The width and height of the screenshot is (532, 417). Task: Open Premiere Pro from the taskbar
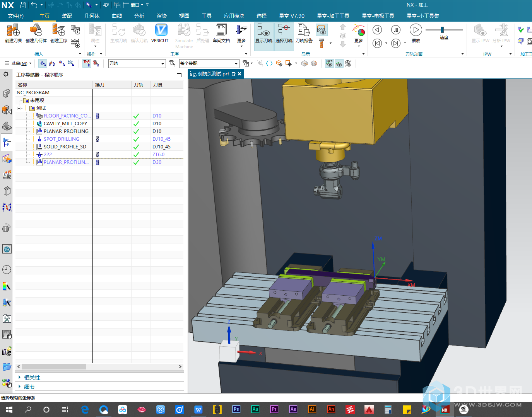[274, 409]
